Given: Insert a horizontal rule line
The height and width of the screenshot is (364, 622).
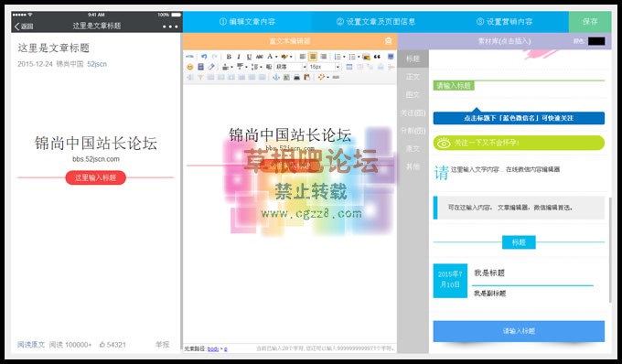Looking at the screenshot, I should (x=336, y=78).
